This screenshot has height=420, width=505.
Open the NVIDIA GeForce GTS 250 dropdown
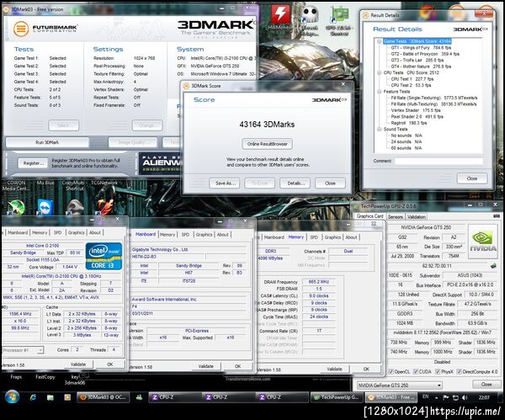[x=399, y=385]
